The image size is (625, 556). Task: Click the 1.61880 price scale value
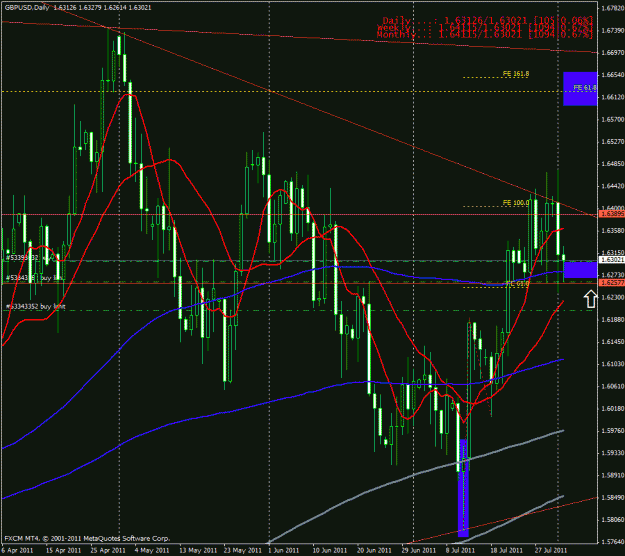[612, 319]
